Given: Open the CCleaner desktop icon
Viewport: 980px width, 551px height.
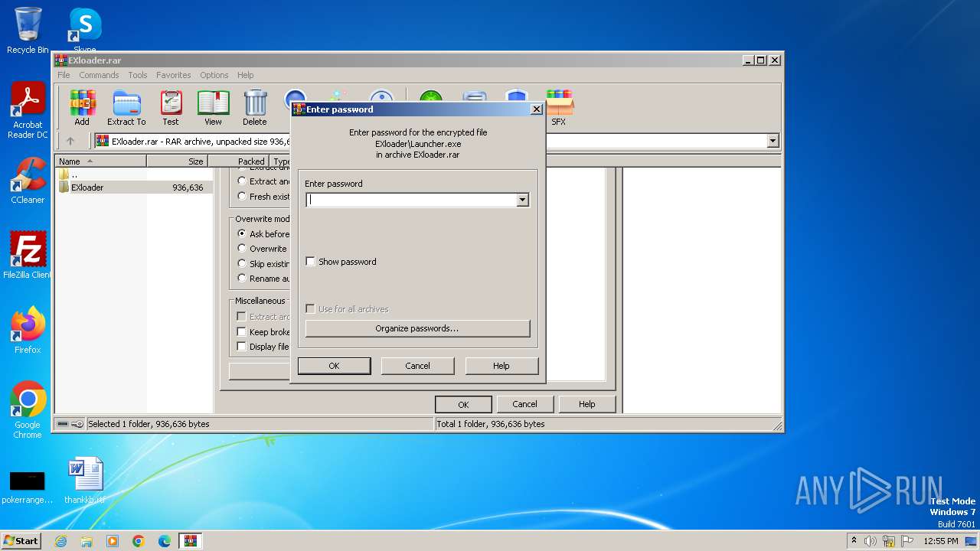Looking at the screenshot, I should tap(28, 181).
